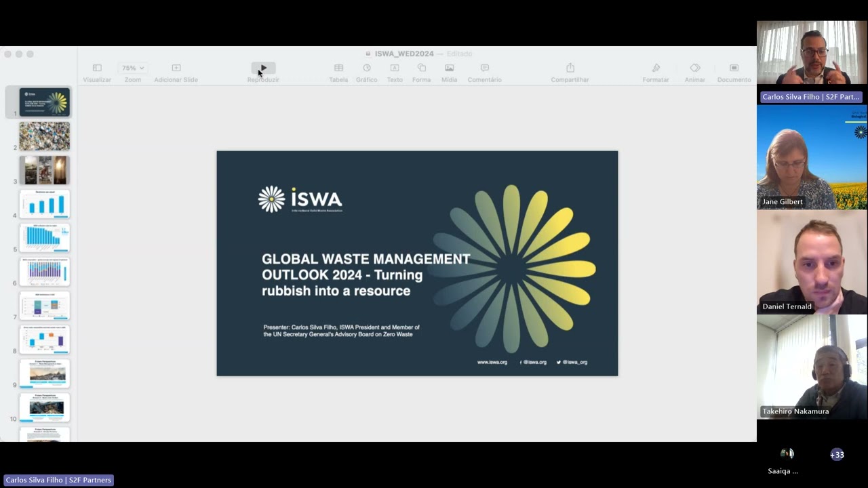Select slide 1 thumbnail in the navigator
Viewport: 868px width, 488px height.
point(44,102)
